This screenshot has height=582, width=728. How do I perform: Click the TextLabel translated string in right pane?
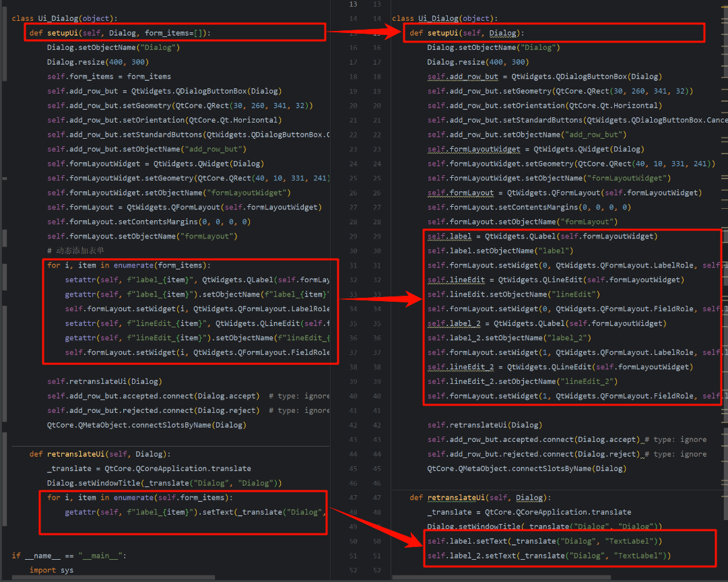[626, 540]
